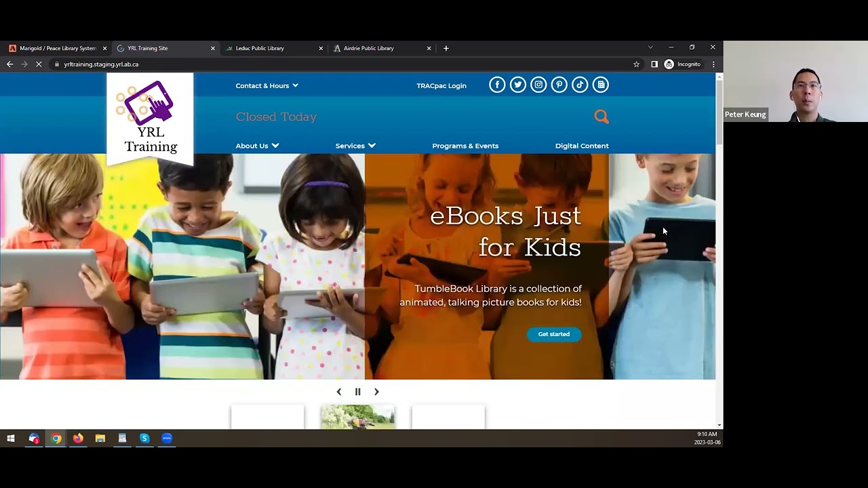Image resolution: width=868 pixels, height=488 pixels.
Task: Open File Explorer from the taskbar
Action: [100, 439]
